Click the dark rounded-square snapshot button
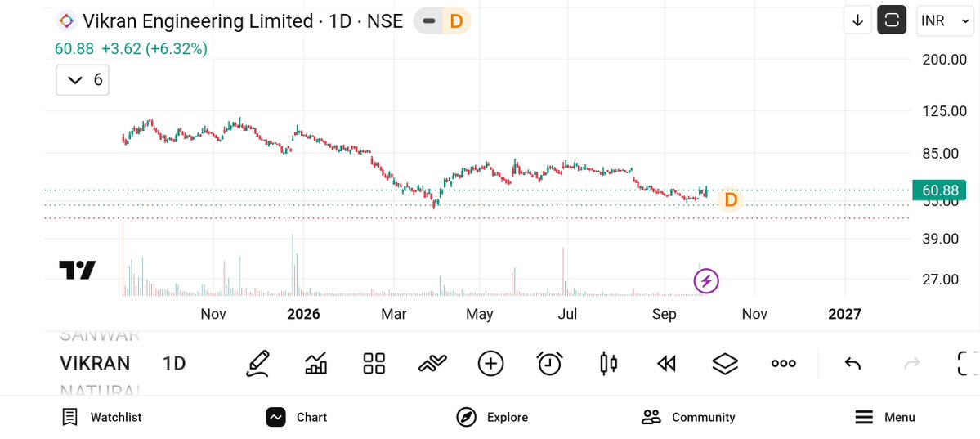The height and width of the screenshot is (439, 980). click(x=892, y=20)
